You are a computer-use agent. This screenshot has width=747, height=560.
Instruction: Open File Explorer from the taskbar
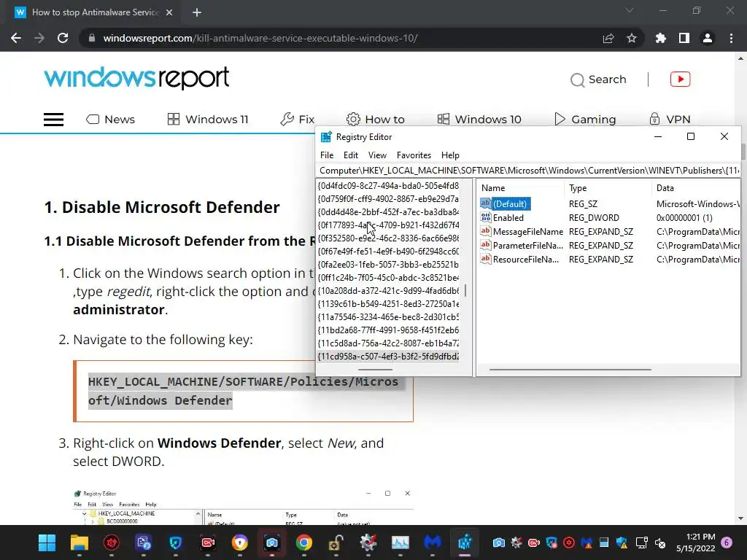(79, 542)
